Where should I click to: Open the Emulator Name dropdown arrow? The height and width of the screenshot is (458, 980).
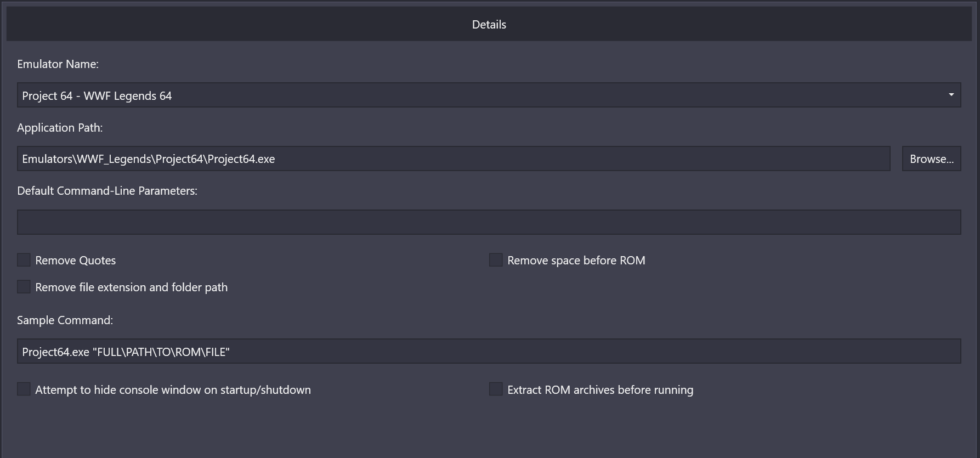(x=951, y=95)
